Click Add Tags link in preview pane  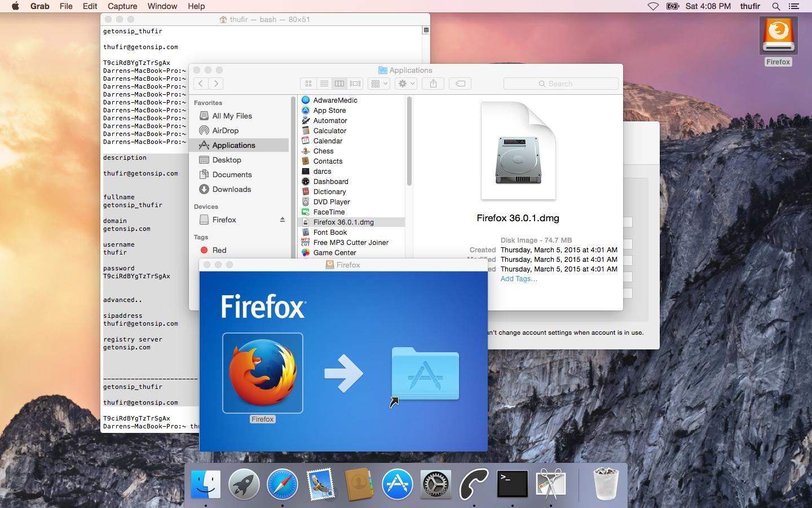(519, 279)
